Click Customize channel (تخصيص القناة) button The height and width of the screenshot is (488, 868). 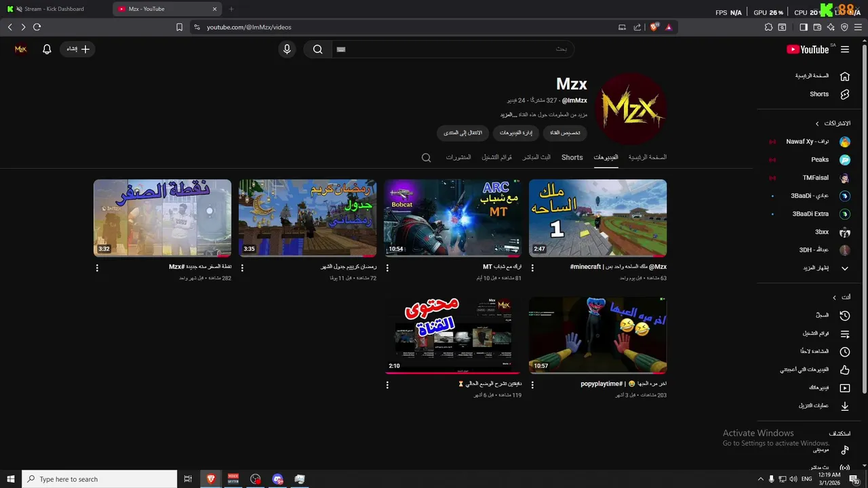tap(565, 133)
